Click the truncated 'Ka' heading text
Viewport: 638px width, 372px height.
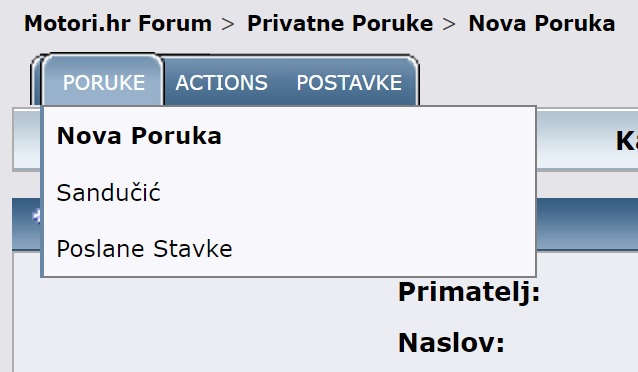click(627, 141)
